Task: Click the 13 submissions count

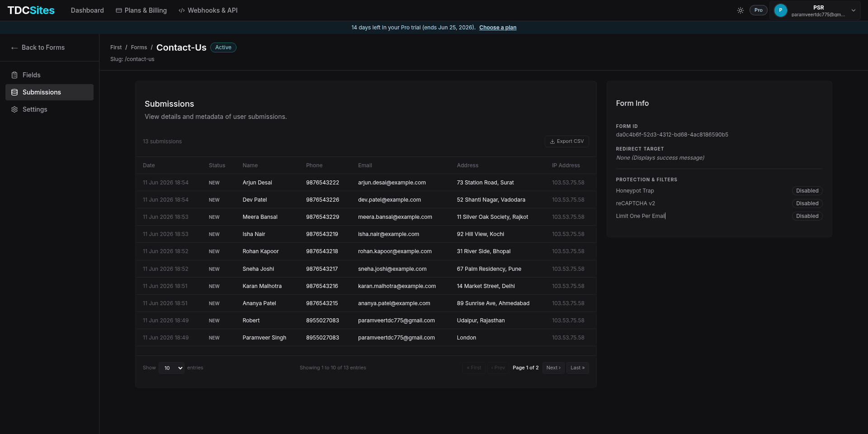Action: coord(162,142)
